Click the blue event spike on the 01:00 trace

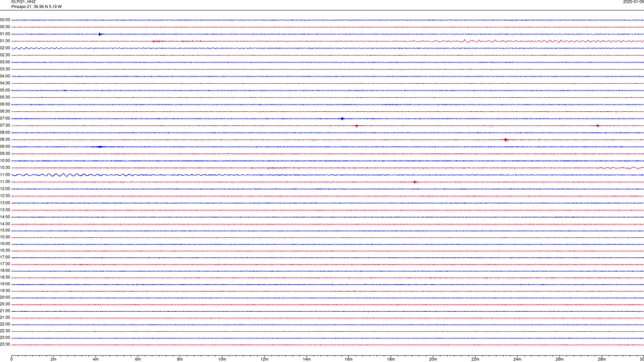coord(100,34)
